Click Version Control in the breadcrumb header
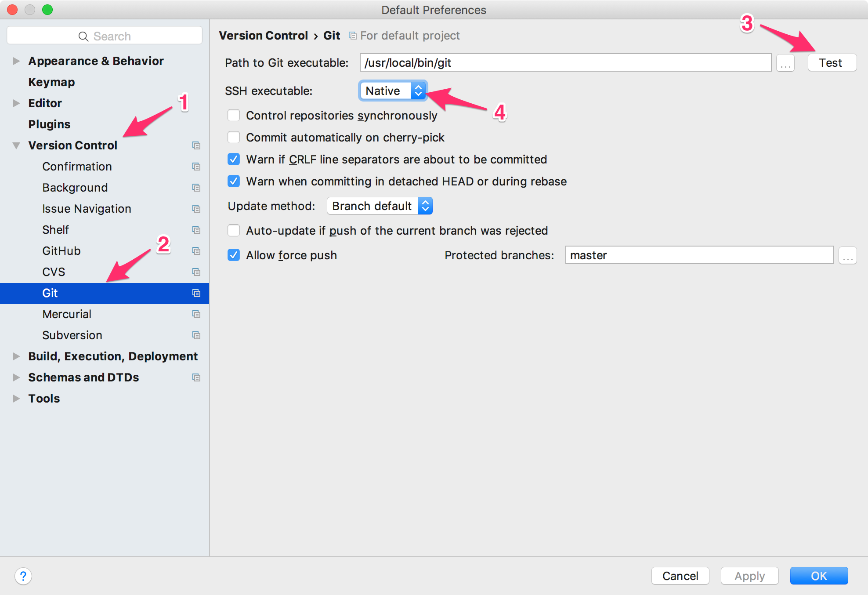The width and height of the screenshot is (868, 595). click(263, 36)
